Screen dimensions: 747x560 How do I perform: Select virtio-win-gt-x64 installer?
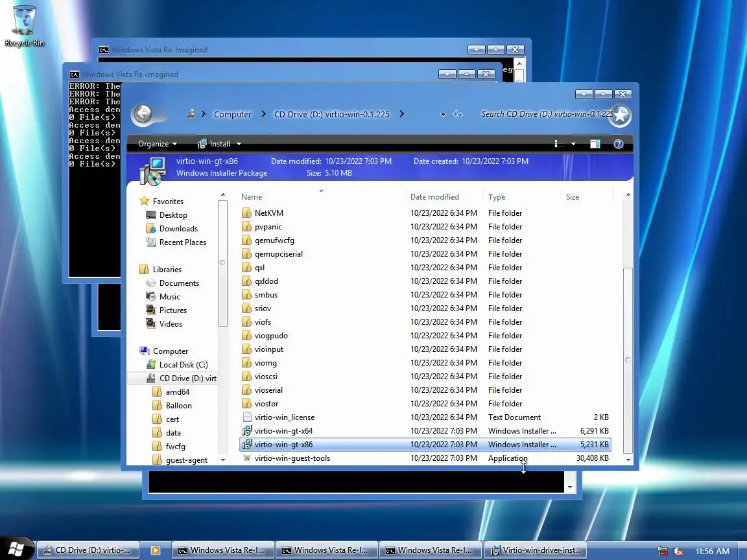[425, 431]
